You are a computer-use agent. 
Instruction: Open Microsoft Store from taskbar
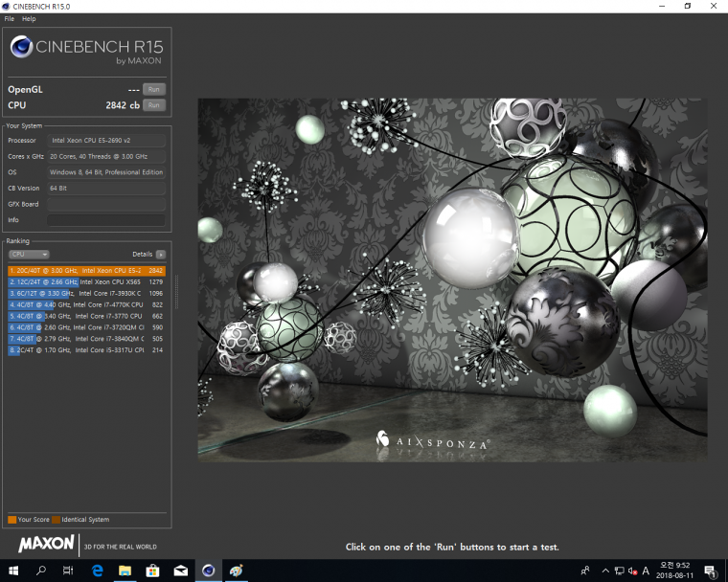152,571
